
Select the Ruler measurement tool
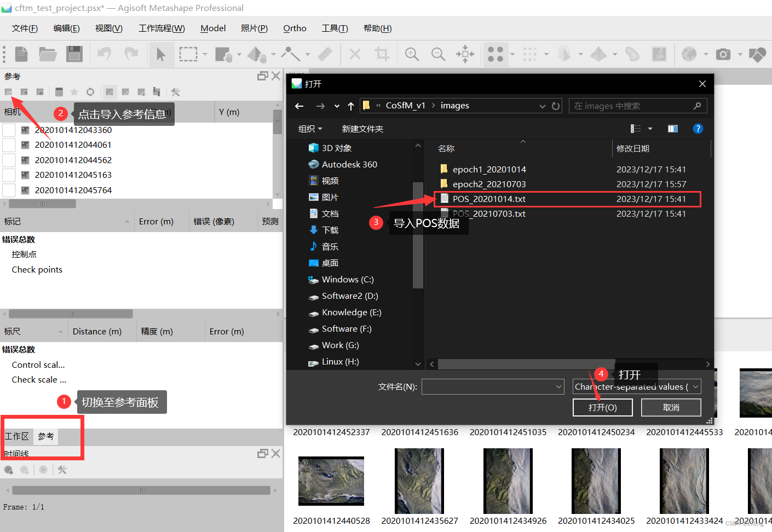coord(325,54)
